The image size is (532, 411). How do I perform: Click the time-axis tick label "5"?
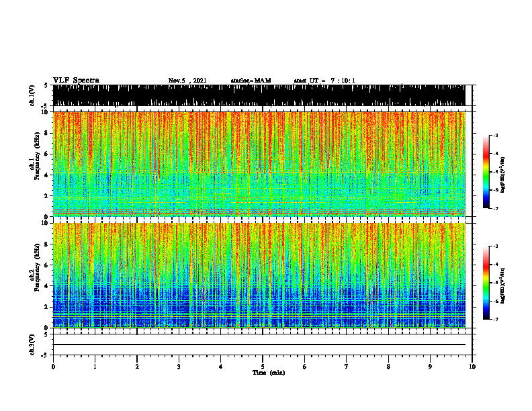pos(263,367)
